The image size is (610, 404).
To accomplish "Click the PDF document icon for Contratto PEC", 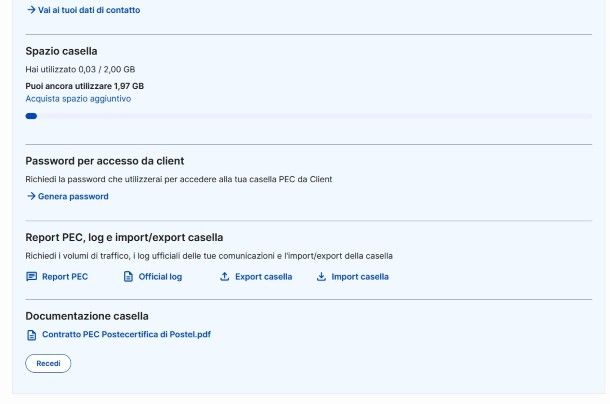I will 32,335.
